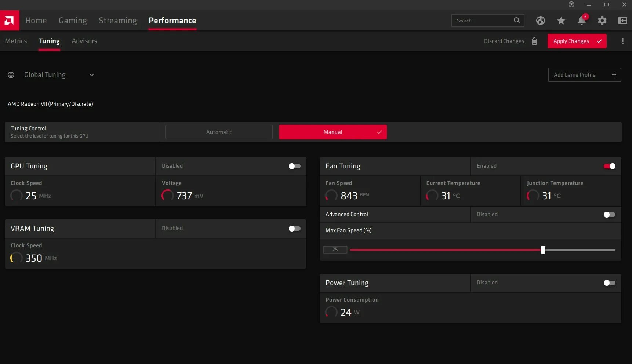Click the Tuning Control label
Viewport: 632px width, 364px height.
tap(28, 128)
